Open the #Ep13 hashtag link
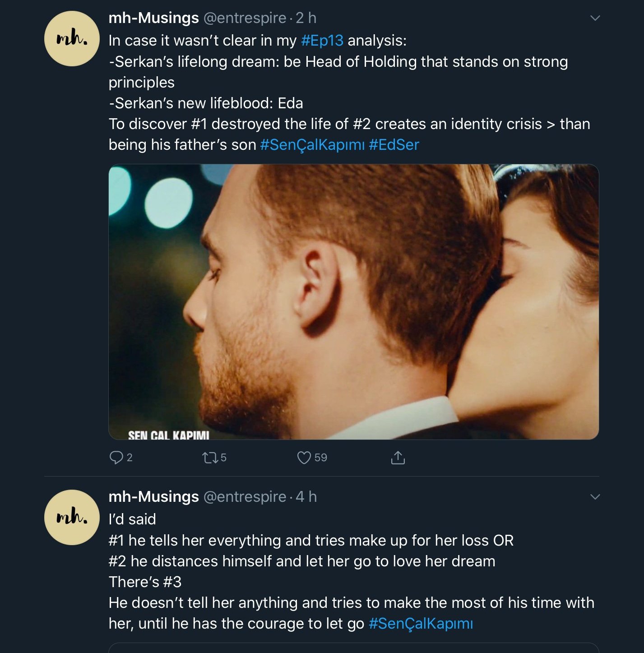The image size is (644, 653). click(322, 41)
